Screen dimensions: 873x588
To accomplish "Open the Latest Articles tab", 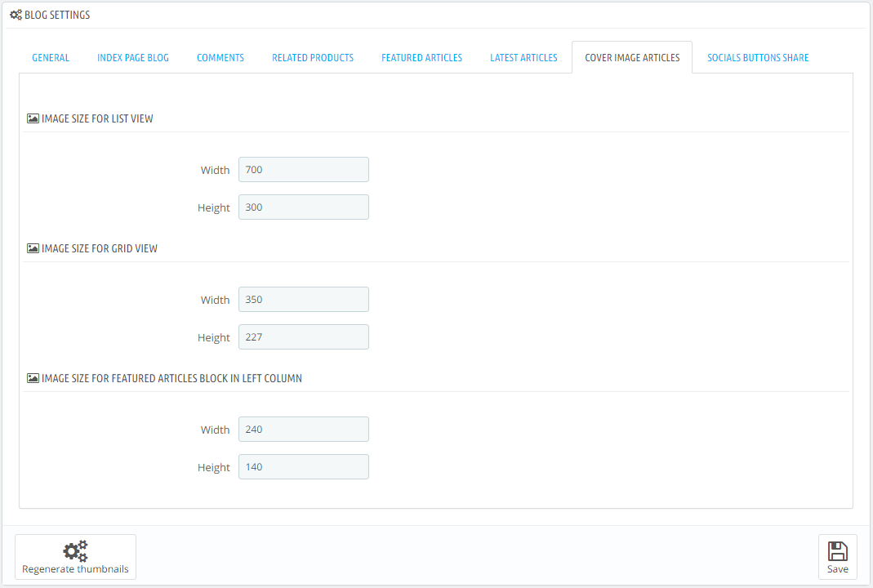I will pos(523,57).
